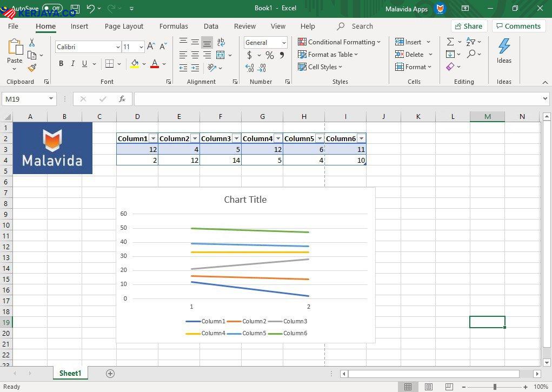552x392 pixels.
Task: Click the Percent Style icon
Action: pyautogui.click(x=269, y=55)
